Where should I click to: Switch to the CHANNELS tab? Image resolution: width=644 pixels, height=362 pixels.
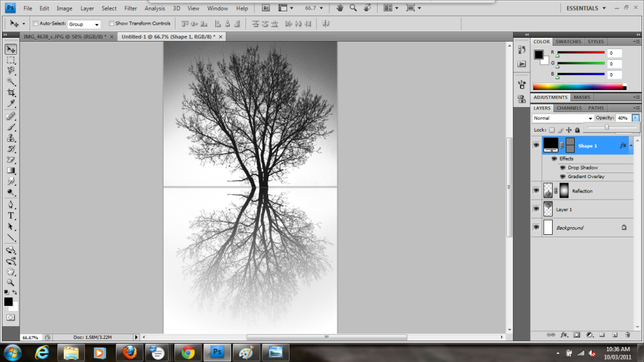(x=569, y=108)
